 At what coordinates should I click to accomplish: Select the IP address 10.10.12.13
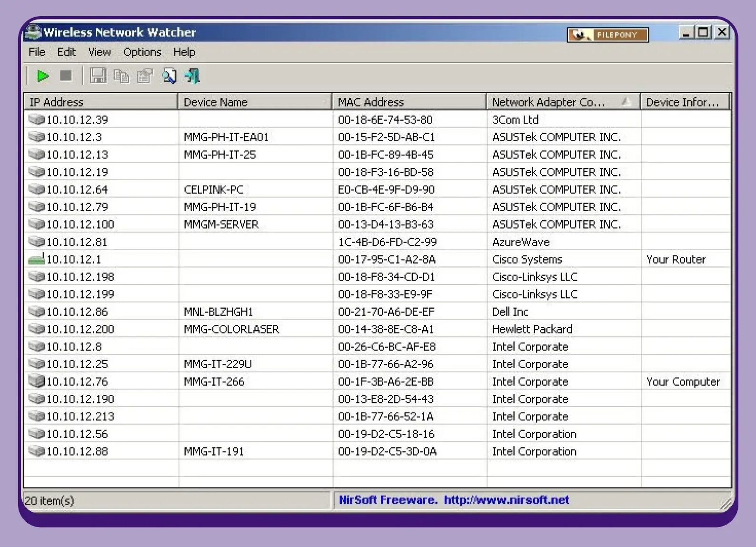click(77, 155)
